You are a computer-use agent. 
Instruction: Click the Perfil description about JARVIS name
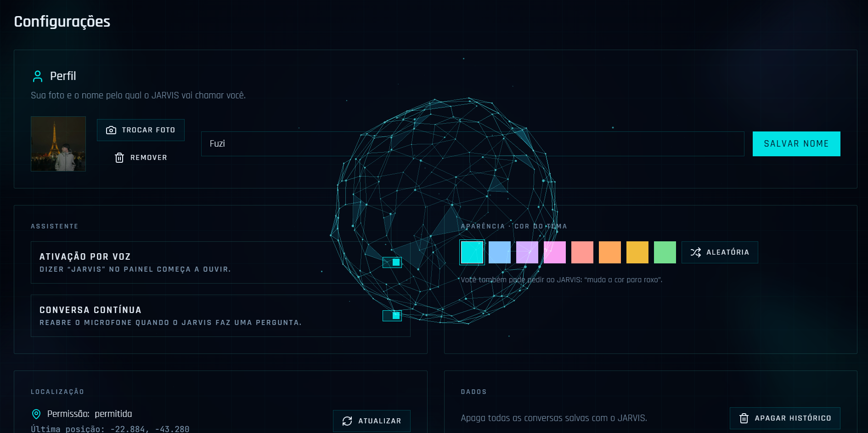tap(138, 96)
